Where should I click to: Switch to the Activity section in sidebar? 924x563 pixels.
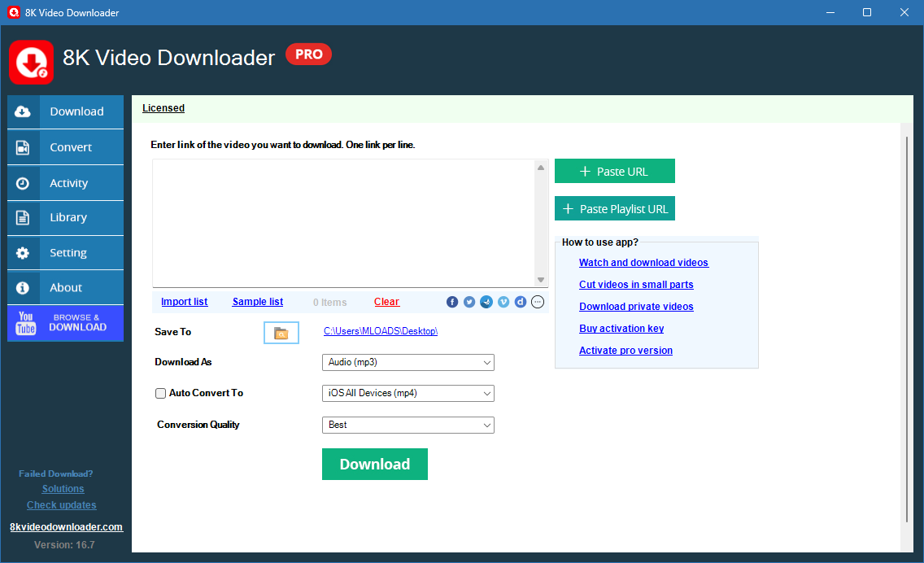click(x=65, y=183)
